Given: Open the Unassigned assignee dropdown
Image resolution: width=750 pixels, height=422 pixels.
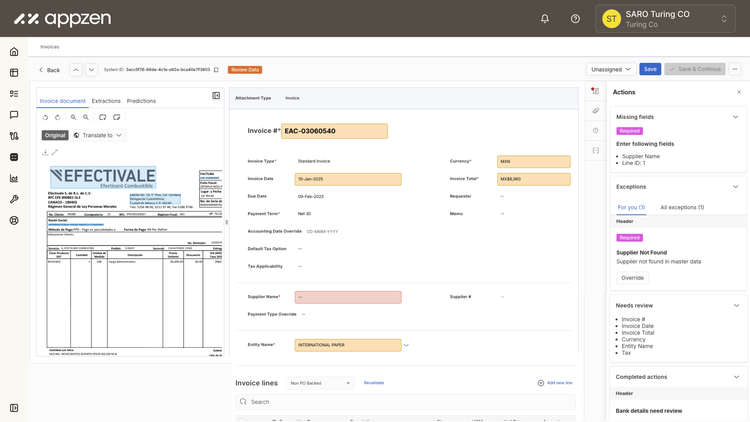Looking at the screenshot, I should click(x=611, y=69).
